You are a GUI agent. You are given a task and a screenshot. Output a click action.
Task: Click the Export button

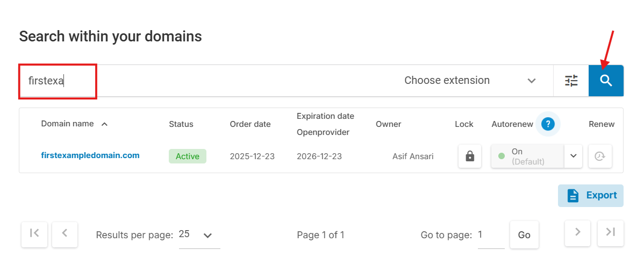tap(591, 196)
